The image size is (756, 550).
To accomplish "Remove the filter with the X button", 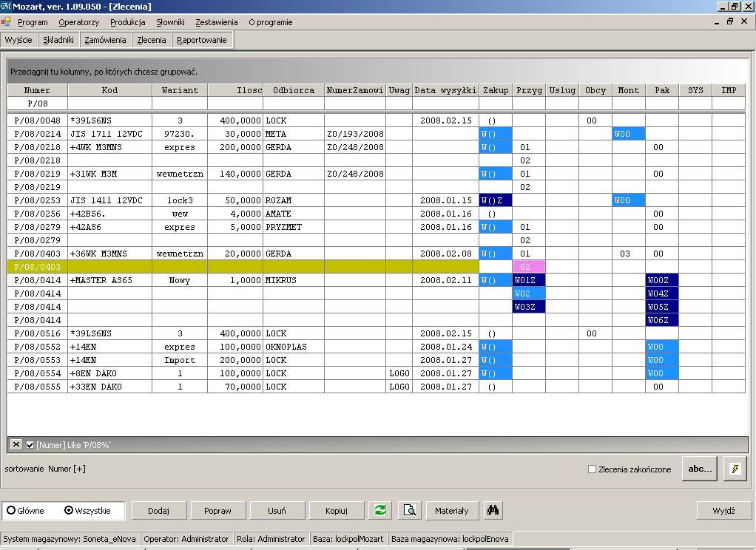I will [16, 444].
